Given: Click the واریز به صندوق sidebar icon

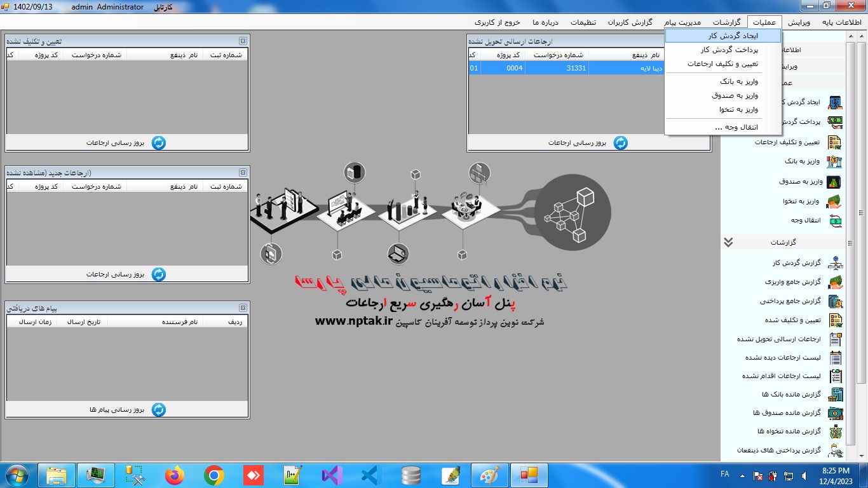Looking at the screenshot, I should tap(834, 182).
